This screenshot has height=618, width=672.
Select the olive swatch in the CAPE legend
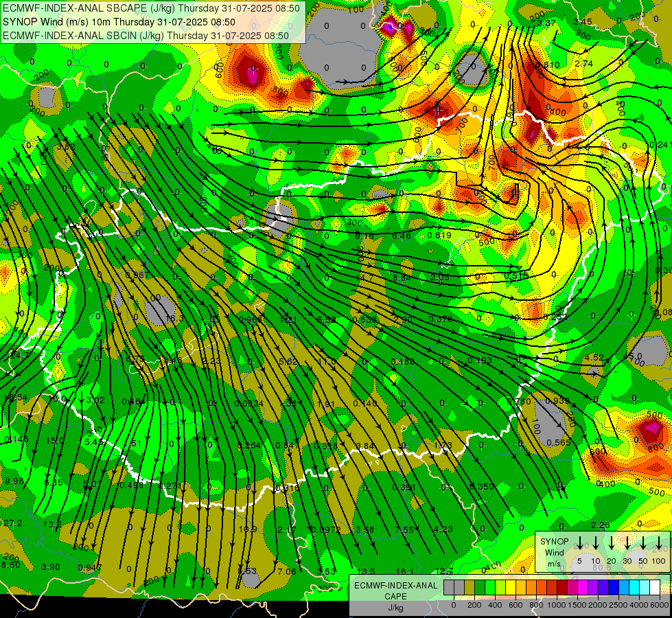pos(470,588)
